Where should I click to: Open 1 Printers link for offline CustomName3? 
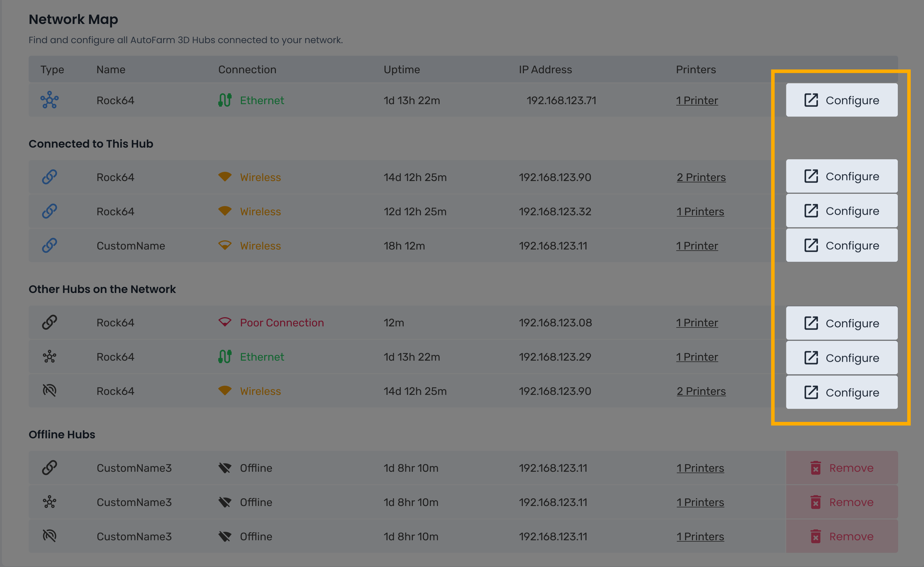click(700, 468)
